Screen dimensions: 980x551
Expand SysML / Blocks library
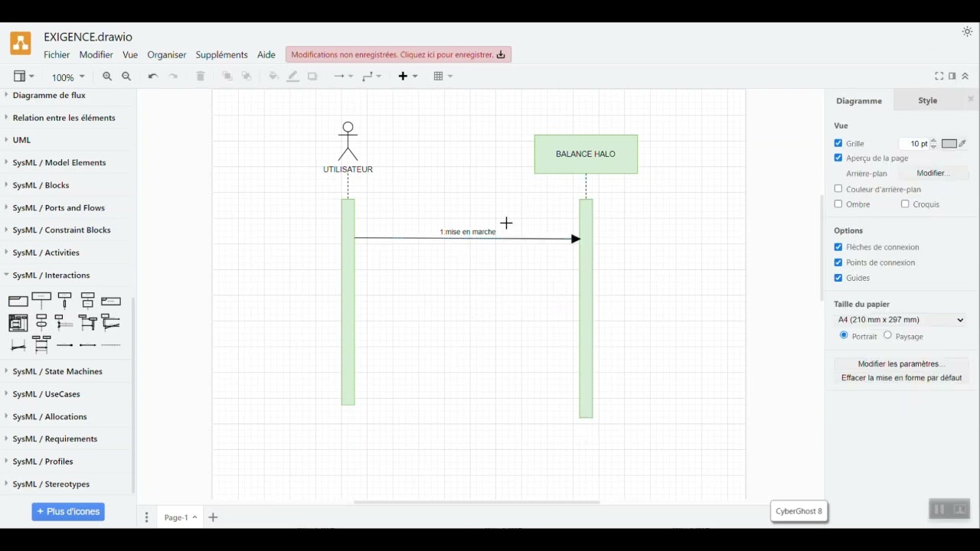(41, 185)
